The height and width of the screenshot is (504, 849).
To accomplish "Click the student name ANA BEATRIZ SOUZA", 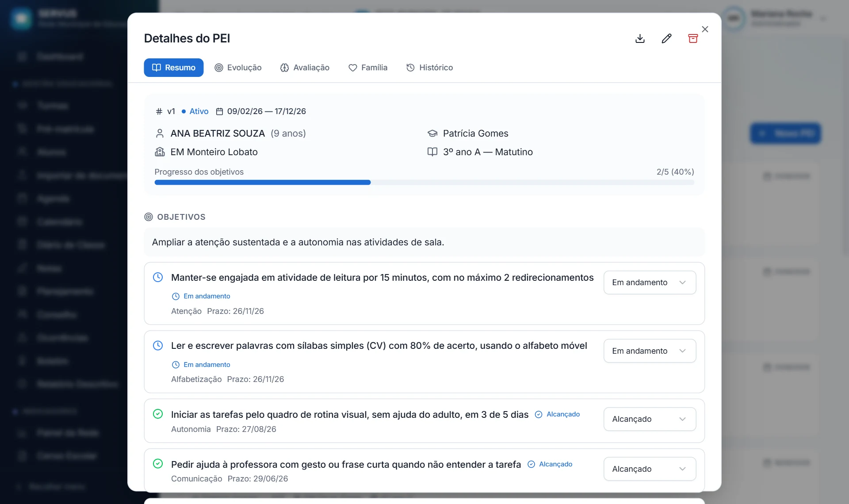I will point(218,134).
